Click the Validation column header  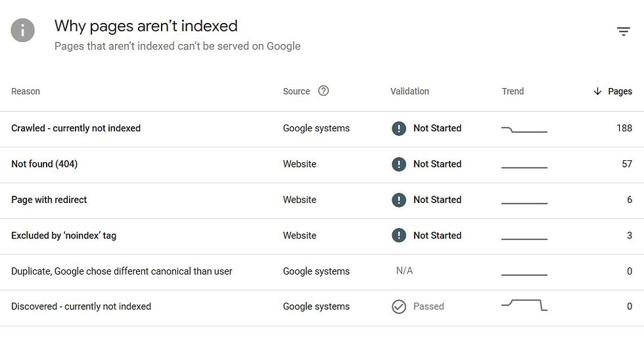[x=409, y=91]
